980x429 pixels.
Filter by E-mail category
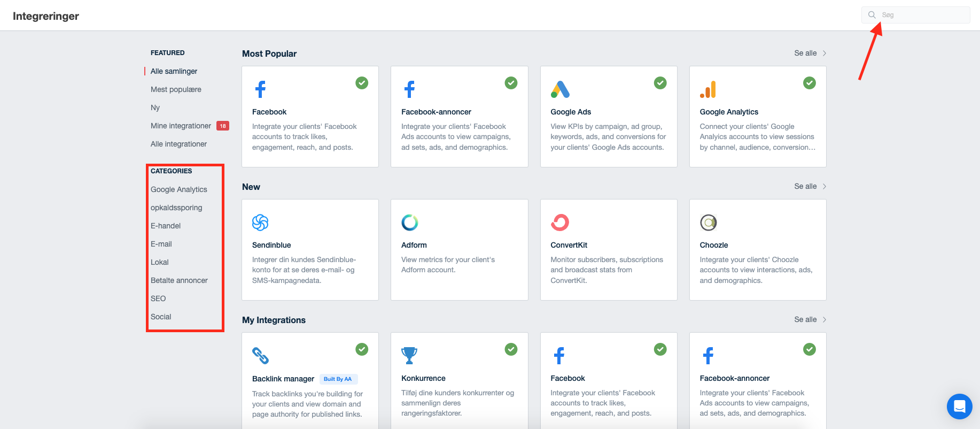[x=161, y=244]
